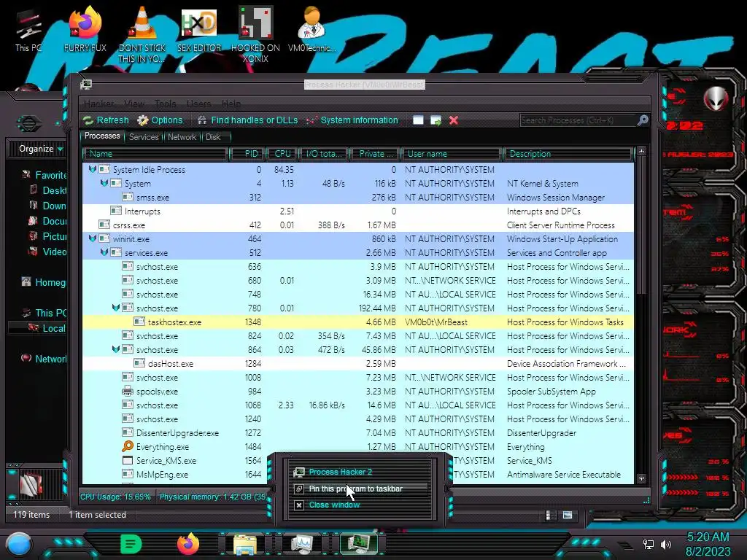The height and width of the screenshot is (560, 747).
Task: Switch to the Network tab
Action: tap(182, 137)
